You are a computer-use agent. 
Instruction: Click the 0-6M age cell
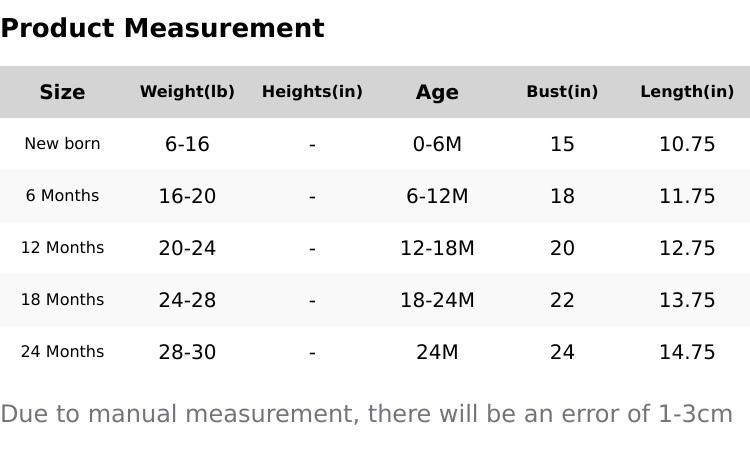pos(437,144)
